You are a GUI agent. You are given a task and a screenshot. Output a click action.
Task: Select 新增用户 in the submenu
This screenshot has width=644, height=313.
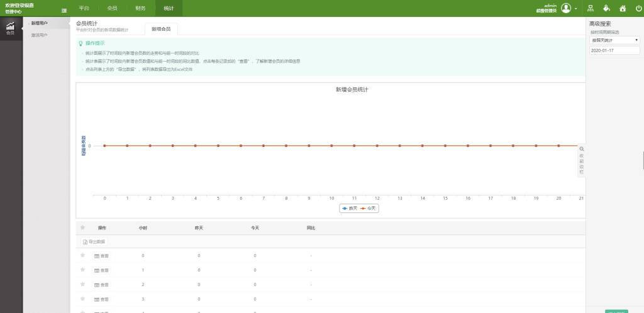40,23
